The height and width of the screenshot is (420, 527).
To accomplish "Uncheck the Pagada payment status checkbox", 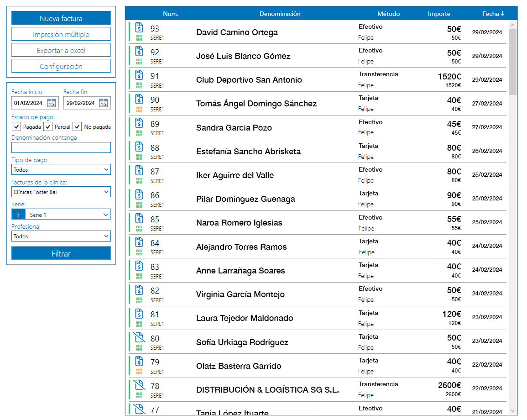I will 16,127.
